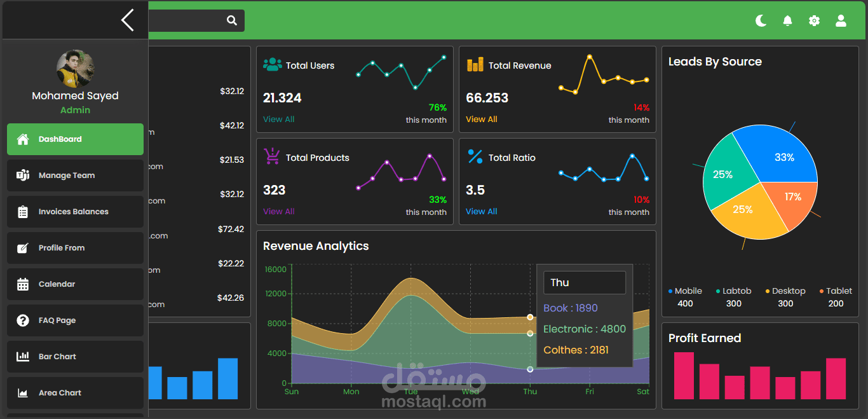Screen dimensions: 868x419
Task: Click the Admin role label
Action: tap(76, 110)
